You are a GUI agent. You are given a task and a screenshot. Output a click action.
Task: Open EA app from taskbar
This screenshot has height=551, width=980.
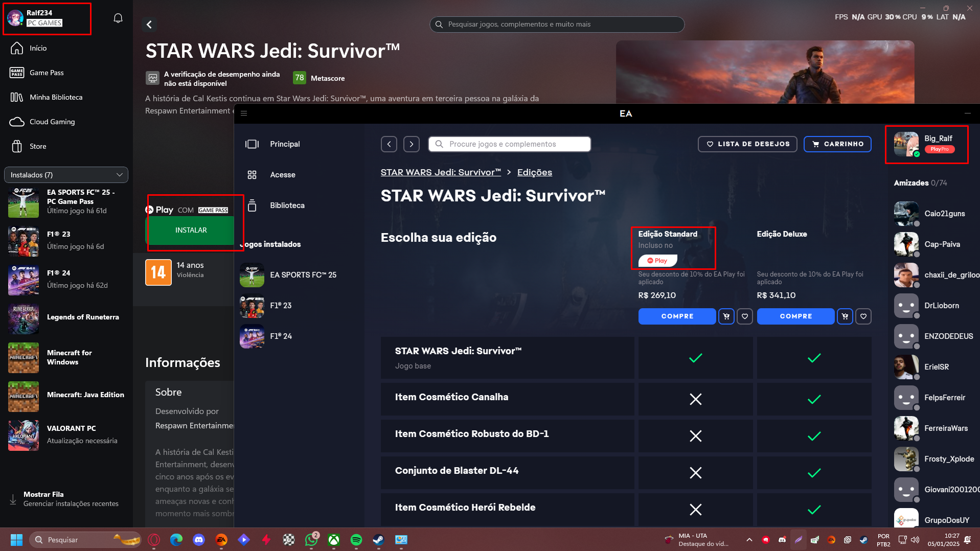tap(221, 540)
